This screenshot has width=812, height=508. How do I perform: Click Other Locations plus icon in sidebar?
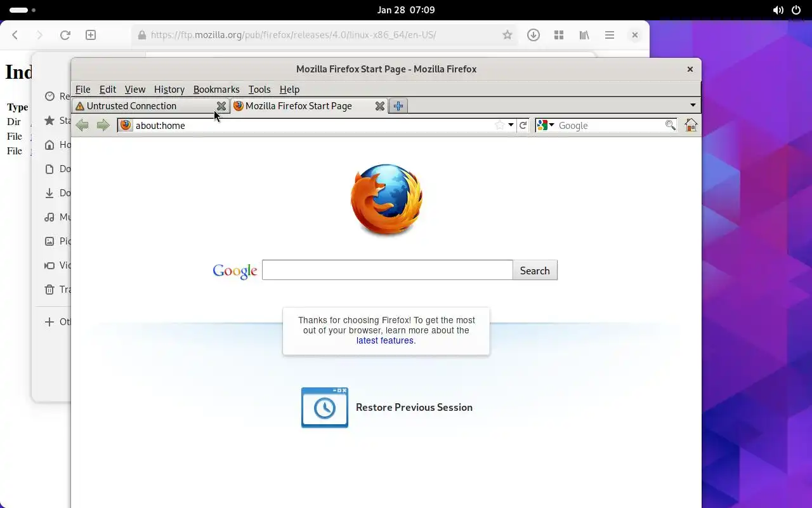click(49, 322)
